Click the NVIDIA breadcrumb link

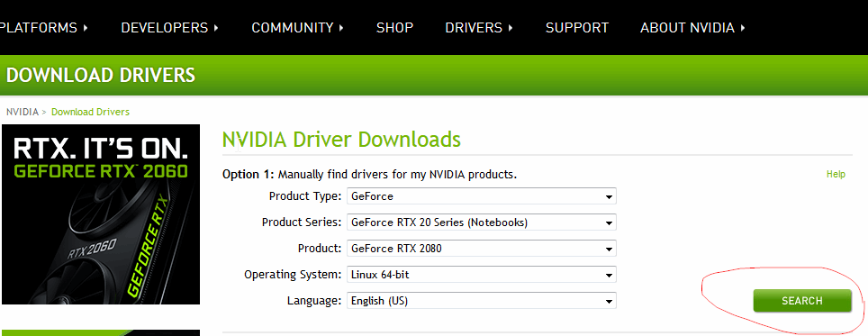coord(23,112)
